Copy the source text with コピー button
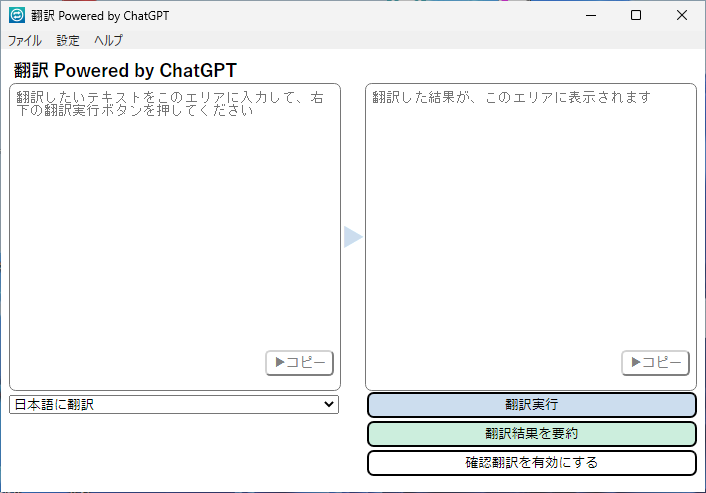The image size is (706, 493). click(x=299, y=362)
